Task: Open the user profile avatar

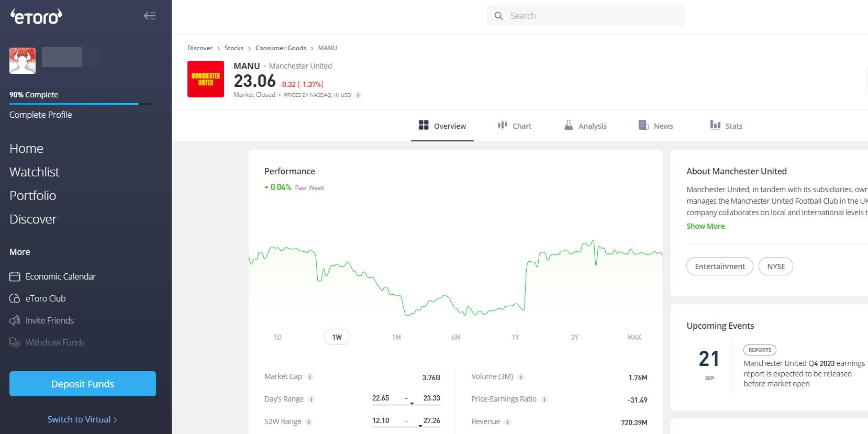Action: click(x=23, y=60)
